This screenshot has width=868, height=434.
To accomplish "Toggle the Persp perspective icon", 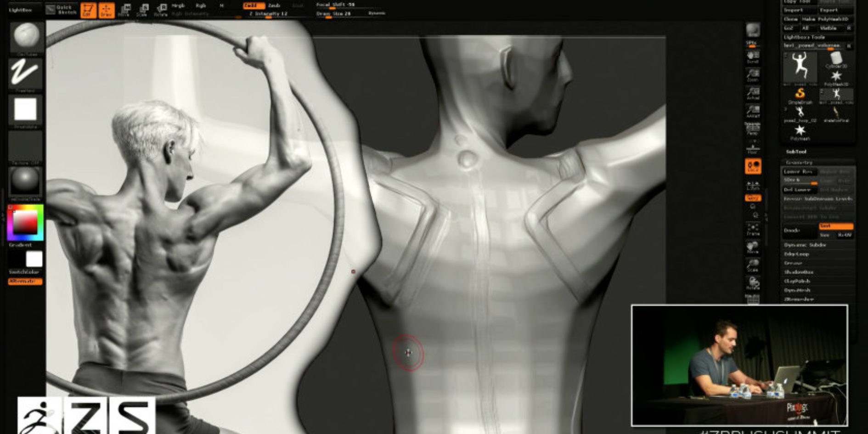I will (753, 129).
